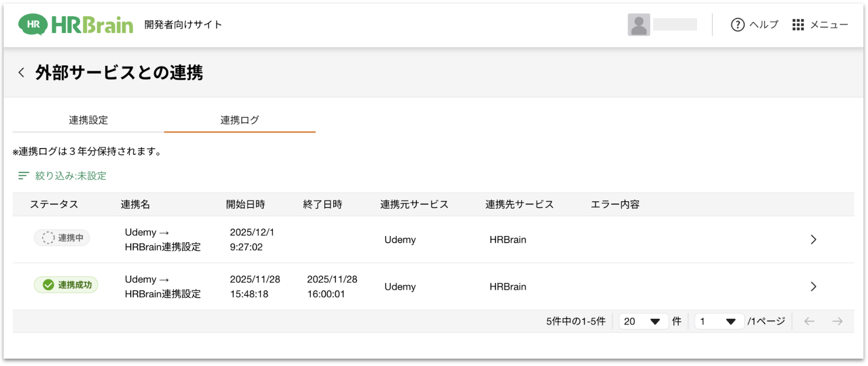Go to the next page arrow

[837, 322]
